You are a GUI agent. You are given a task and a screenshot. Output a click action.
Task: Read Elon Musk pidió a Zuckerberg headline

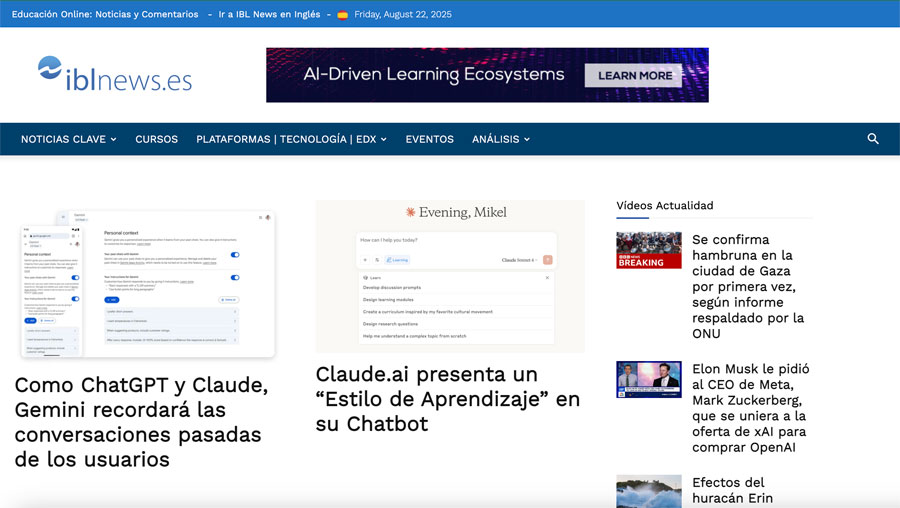[x=751, y=408]
